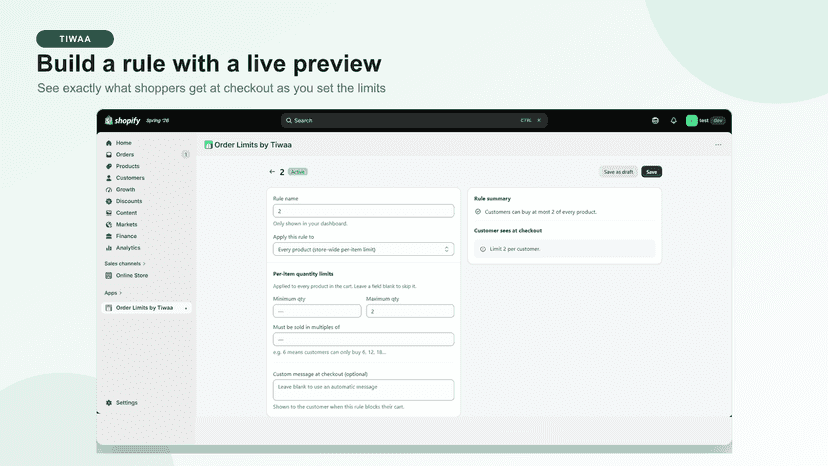Click the Customers person icon
Screen dimensions: 828x466
click(109, 178)
